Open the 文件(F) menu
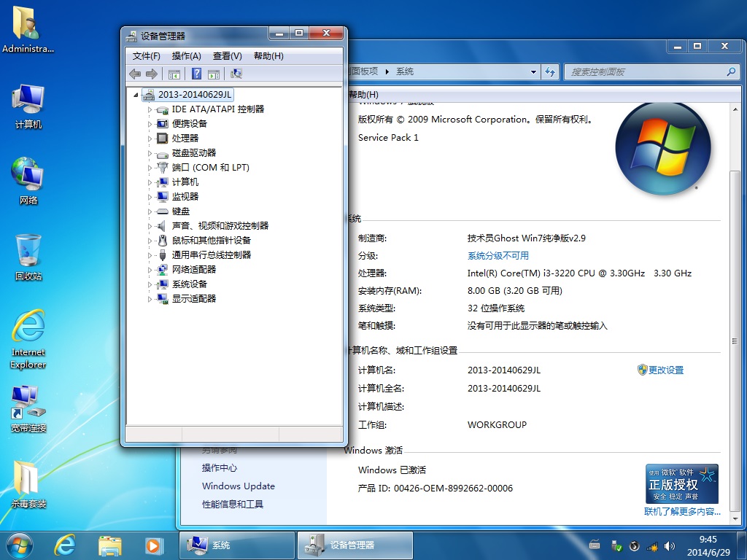This screenshot has height=560, width=747. coord(146,56)
